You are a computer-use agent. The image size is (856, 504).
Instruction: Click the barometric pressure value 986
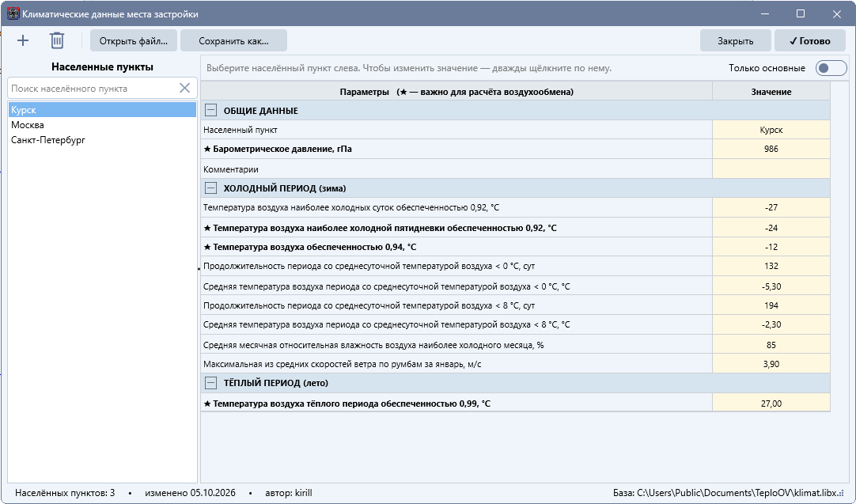click(x=771, y=149)
